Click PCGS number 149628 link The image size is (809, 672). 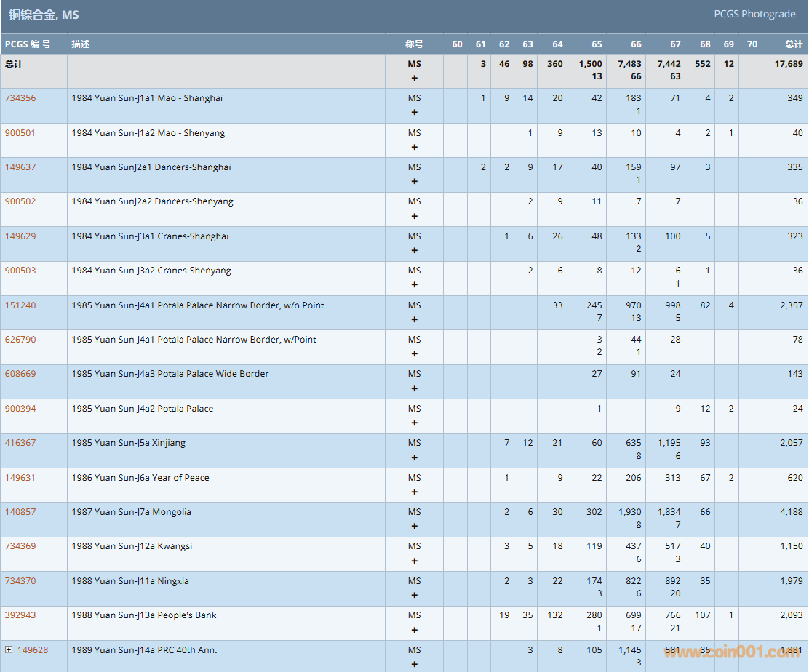33,650
